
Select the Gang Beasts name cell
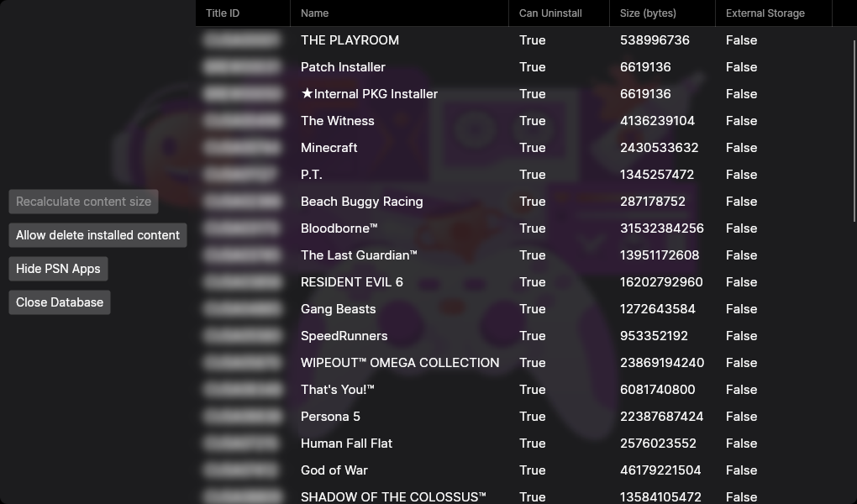[x=339, y=309]
